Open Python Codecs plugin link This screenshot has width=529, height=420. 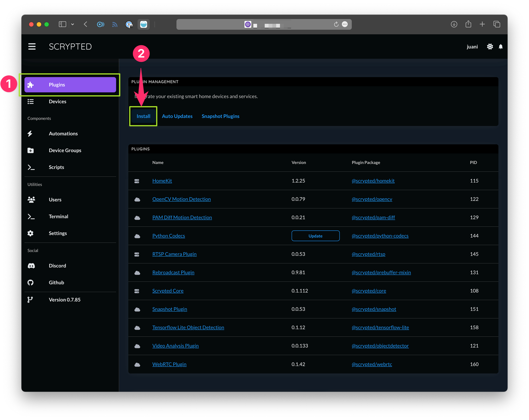(168, 236)
